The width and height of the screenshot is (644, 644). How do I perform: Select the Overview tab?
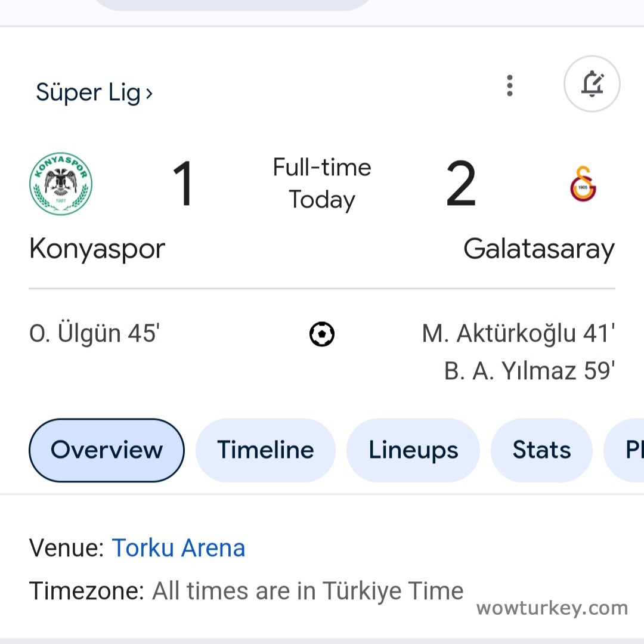107,450
